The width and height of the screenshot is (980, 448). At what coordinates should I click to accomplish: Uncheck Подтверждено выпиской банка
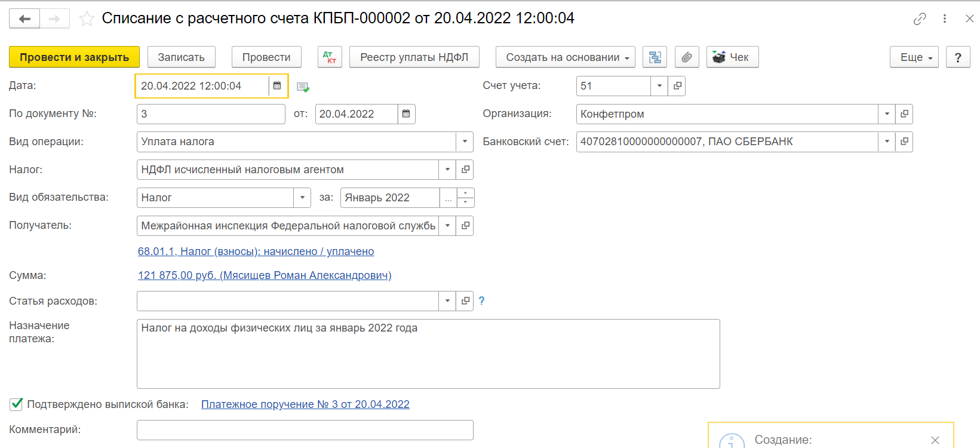[17, 404]
